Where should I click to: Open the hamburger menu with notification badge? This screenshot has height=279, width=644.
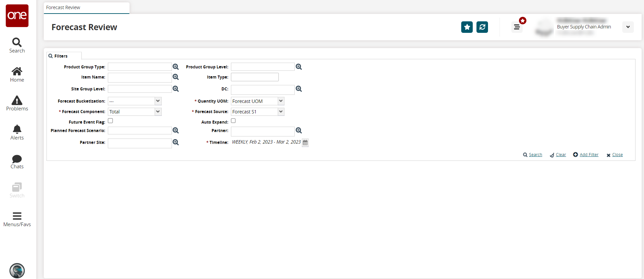pos(517,27)
